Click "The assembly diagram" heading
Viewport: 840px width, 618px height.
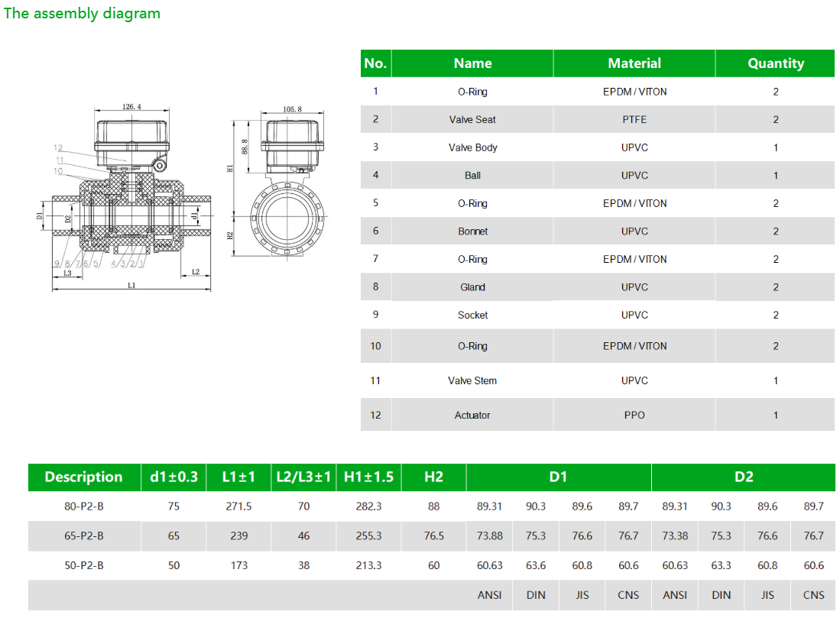click(83, 13)
